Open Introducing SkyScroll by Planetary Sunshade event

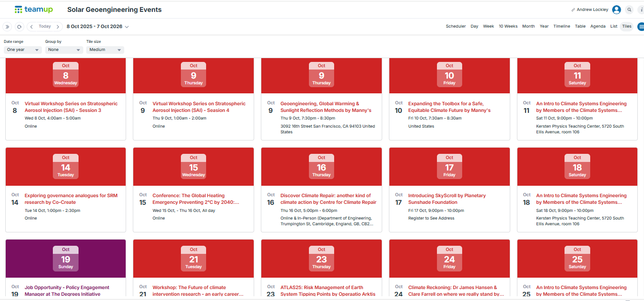click(447, 199)
